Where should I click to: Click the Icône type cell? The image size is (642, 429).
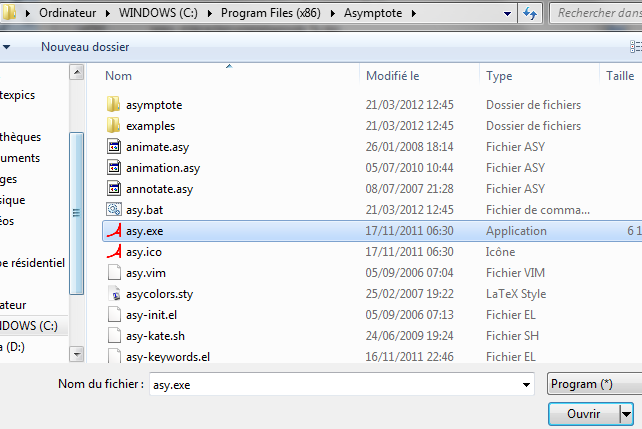500,252
